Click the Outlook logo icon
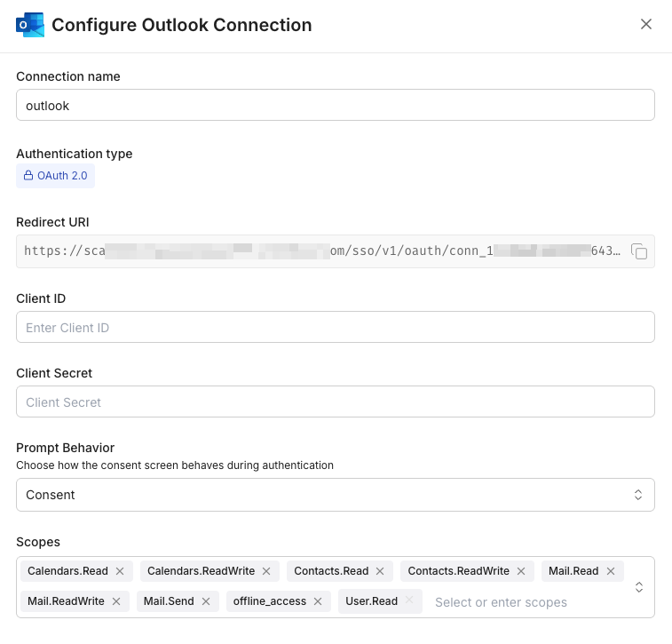 (30, 25)
